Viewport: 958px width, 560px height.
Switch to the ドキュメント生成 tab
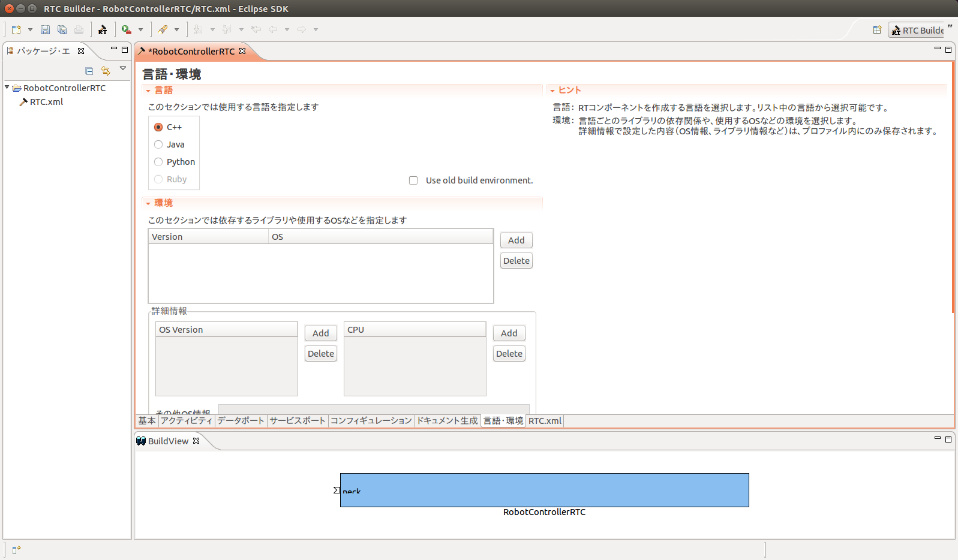(448, 421)
